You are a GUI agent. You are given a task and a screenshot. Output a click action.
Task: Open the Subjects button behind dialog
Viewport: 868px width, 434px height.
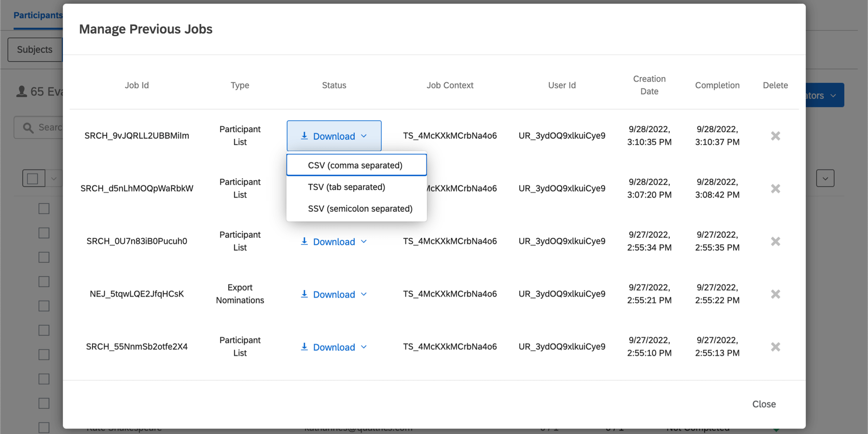coord(34,50)
